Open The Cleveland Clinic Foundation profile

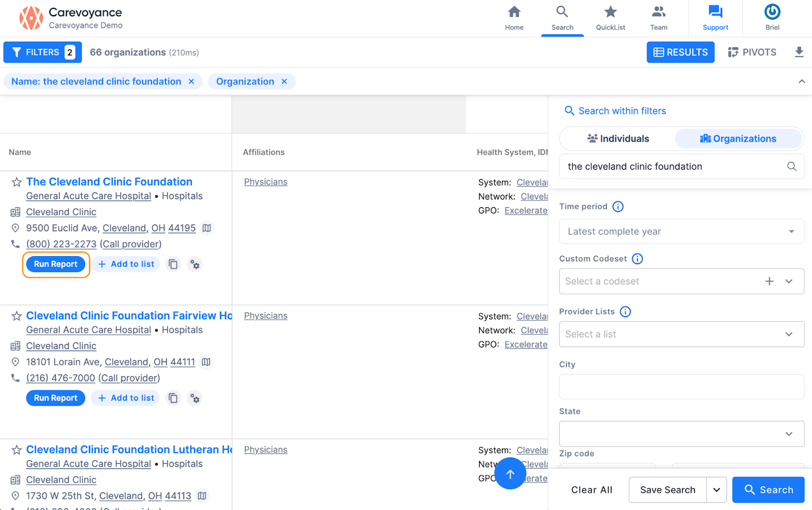(x=109, y=182)
